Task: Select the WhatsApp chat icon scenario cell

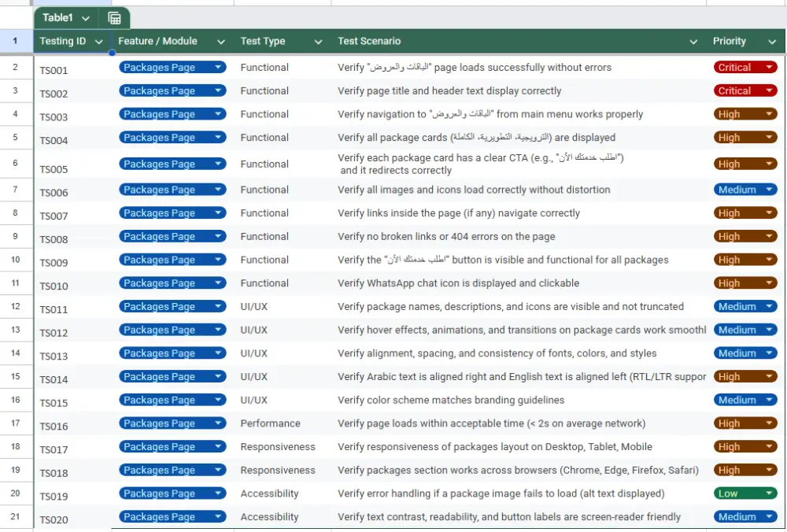Action: tap(458, 283)
